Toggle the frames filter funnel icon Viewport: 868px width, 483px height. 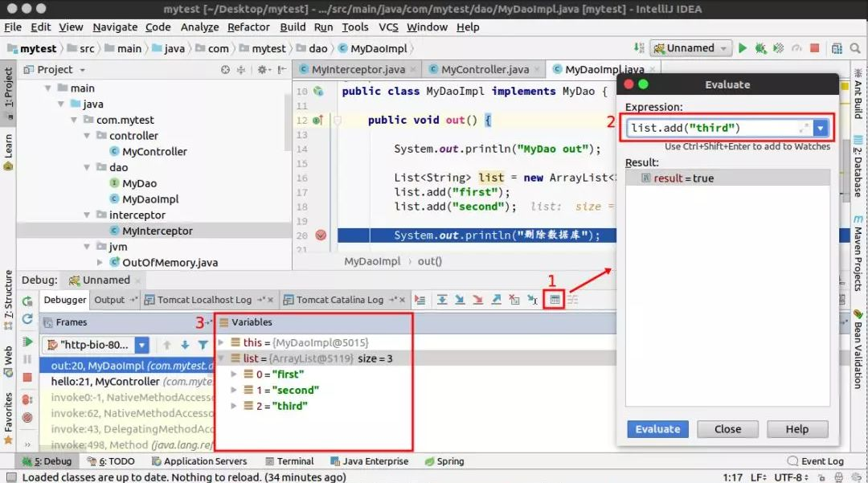coord(203,346)
